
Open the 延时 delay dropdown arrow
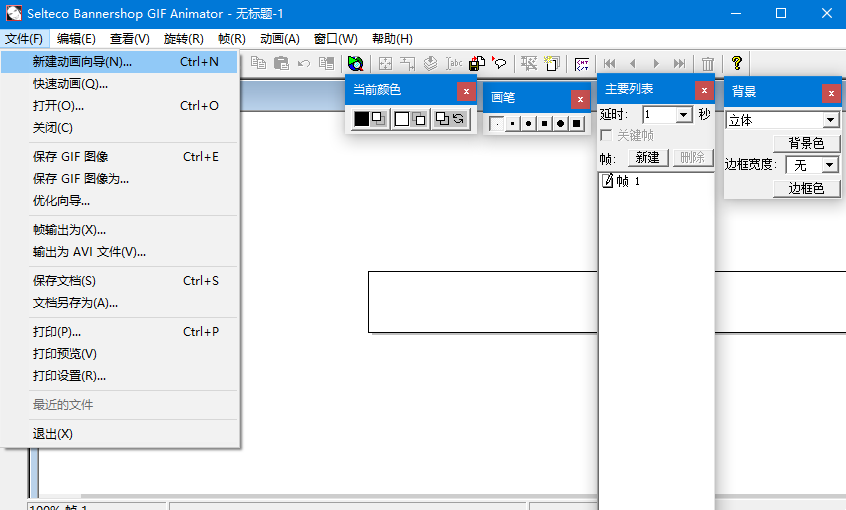[x=684, y=114]
